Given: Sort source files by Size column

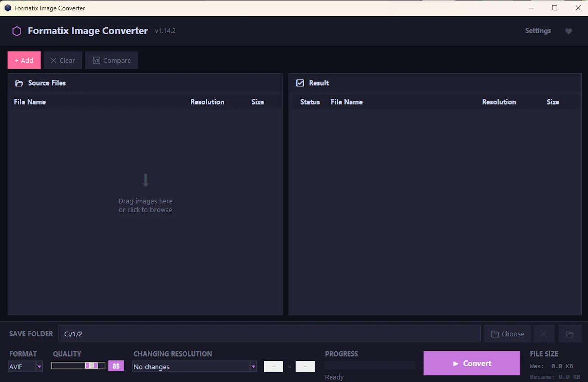Looking at the screenshot, I should coord(258,102).
